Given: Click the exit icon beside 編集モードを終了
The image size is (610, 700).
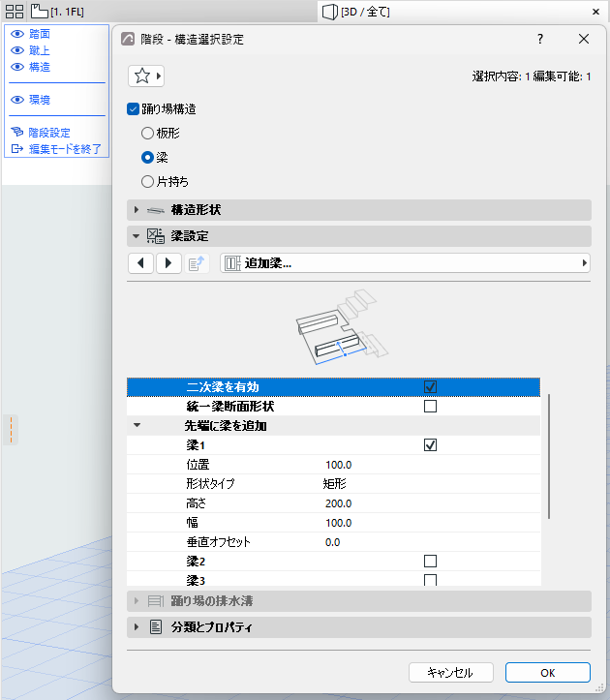Looking at the screenshot, I should coord(17,149).
